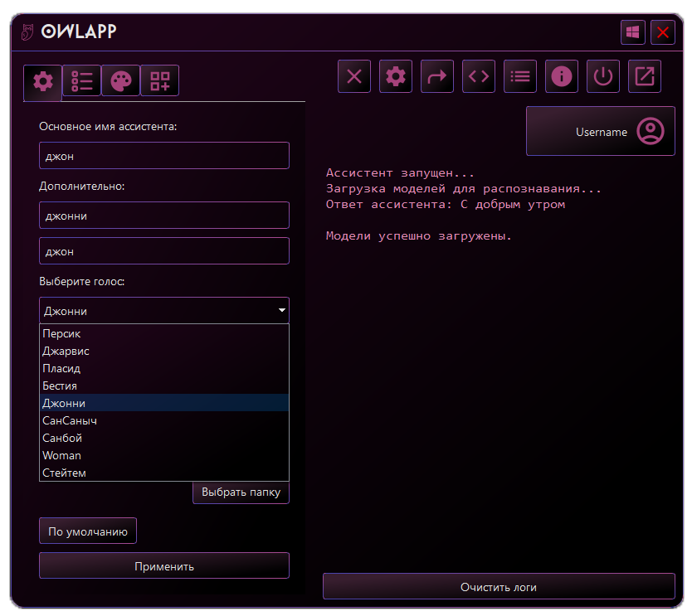Screen dimensions: 692x616
Task: Choose Woman from the voice list
Action: point(62,455)
